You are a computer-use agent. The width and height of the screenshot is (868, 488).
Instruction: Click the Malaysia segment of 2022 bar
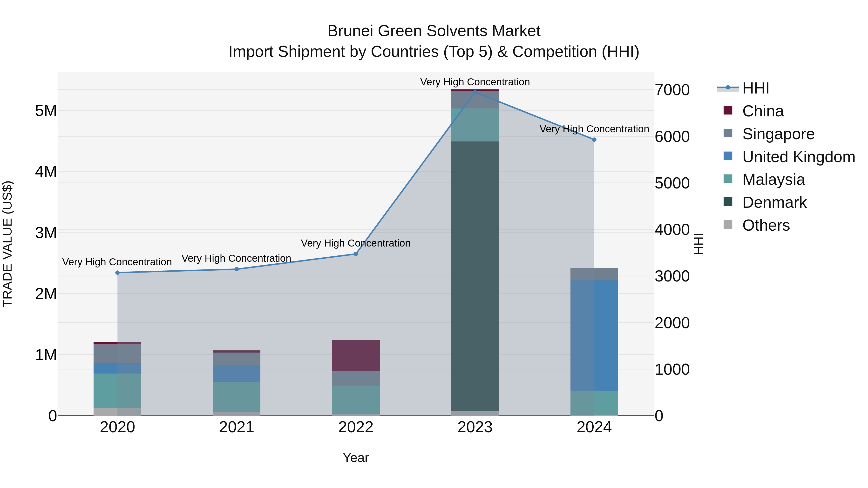coord(356,400)
